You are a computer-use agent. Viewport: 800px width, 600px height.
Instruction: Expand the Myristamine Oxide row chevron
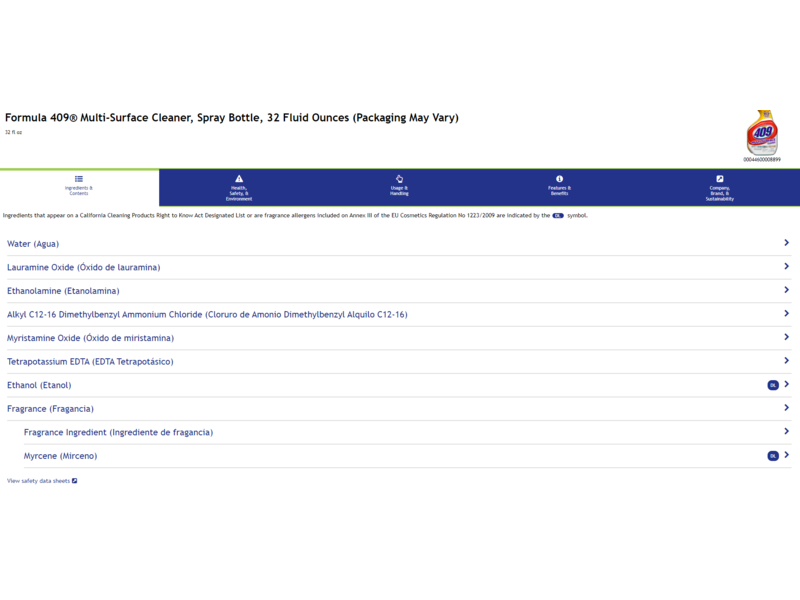tap(787, 338)
